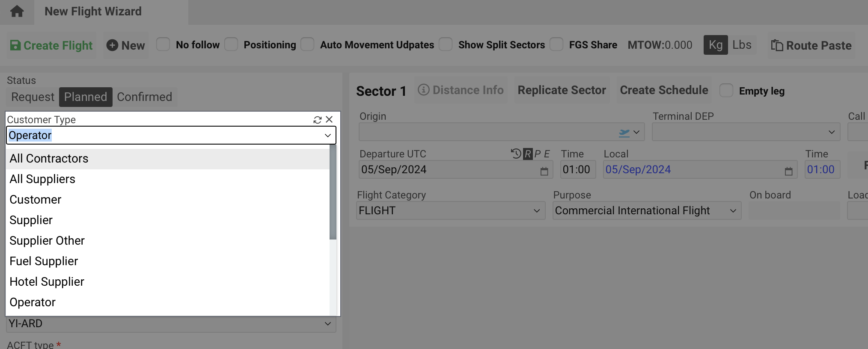Click the Replicate Sector button
This screenshot has height=349, width=868.
pos(562,90)
